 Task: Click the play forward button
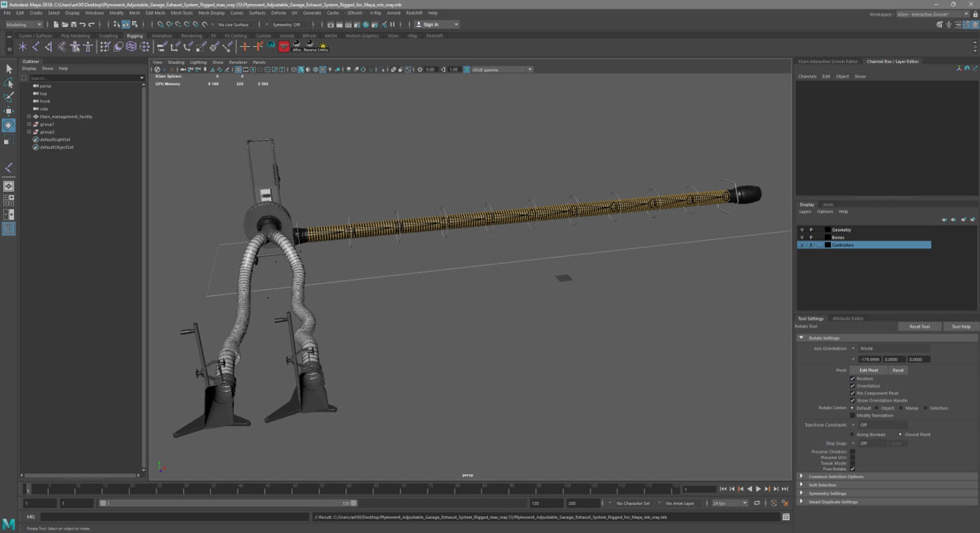[758, 489]
